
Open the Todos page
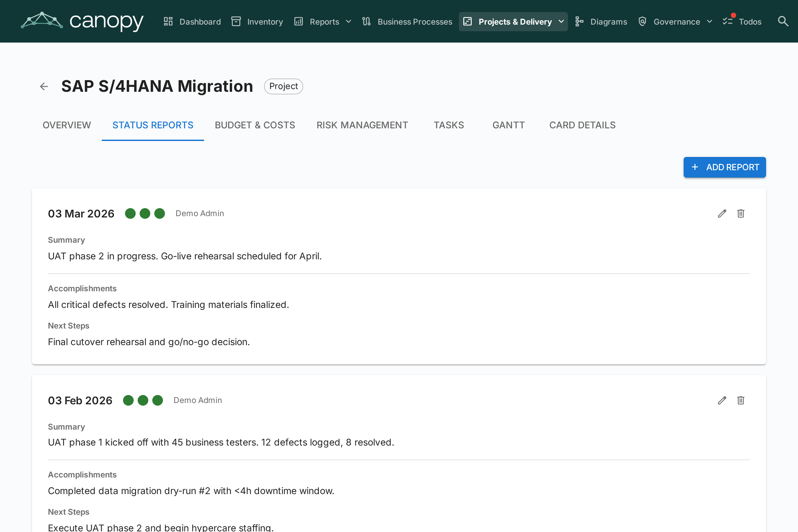(x=742, y=21)
